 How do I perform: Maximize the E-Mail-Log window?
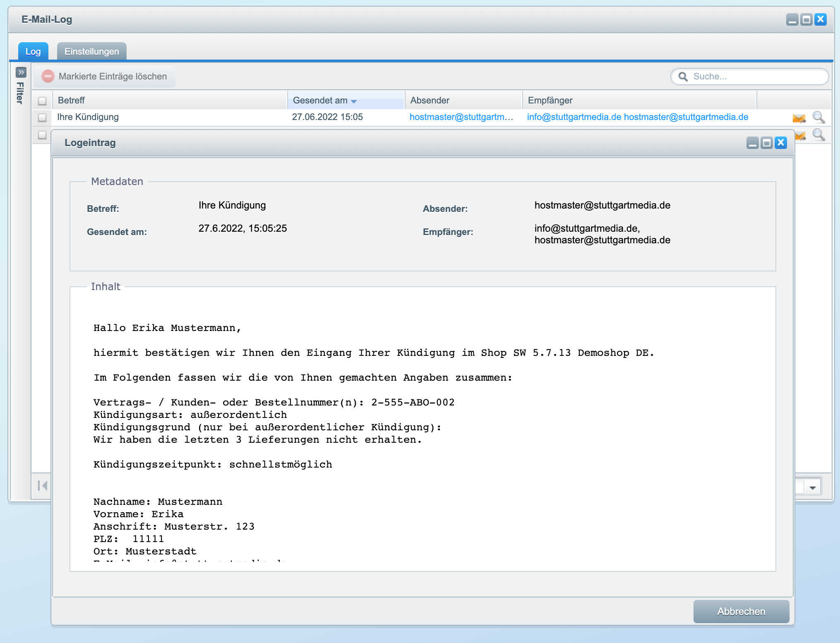pos(806,19)
